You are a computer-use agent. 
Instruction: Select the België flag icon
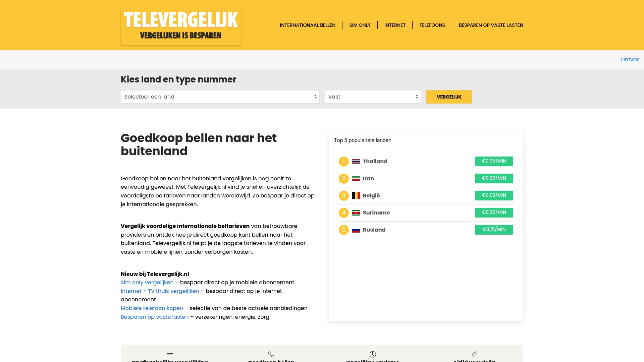coord(357,195)
